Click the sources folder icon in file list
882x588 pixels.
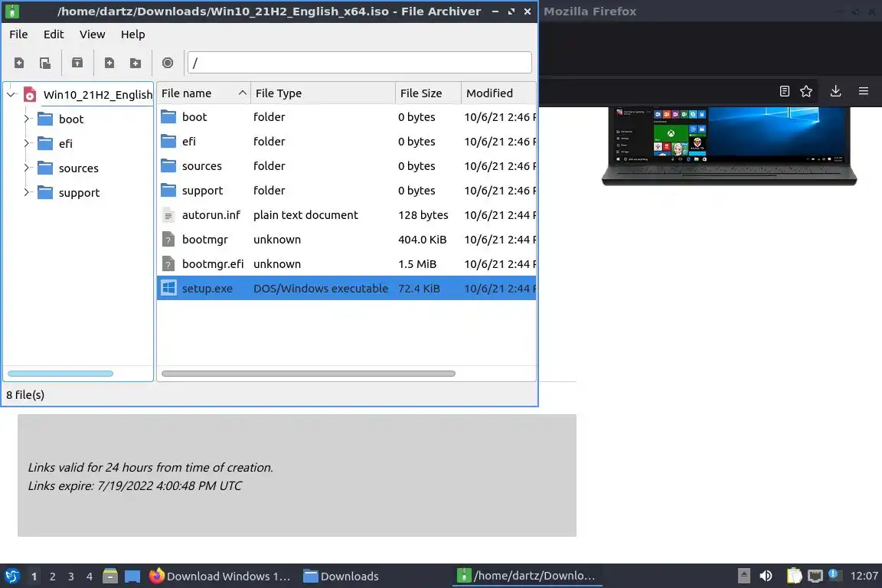pos(168,165)
